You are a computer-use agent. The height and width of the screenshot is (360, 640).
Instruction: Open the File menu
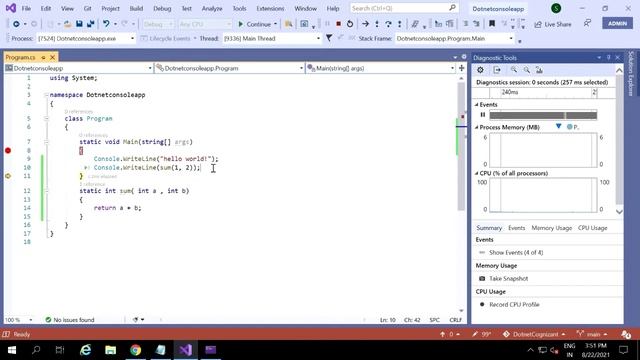26,8
